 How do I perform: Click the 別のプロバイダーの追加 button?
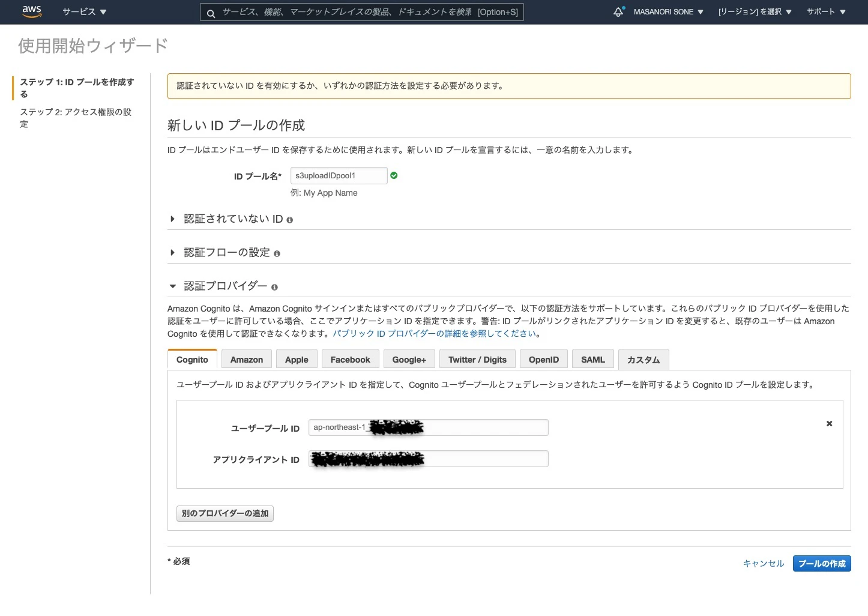tap(225, 513)
